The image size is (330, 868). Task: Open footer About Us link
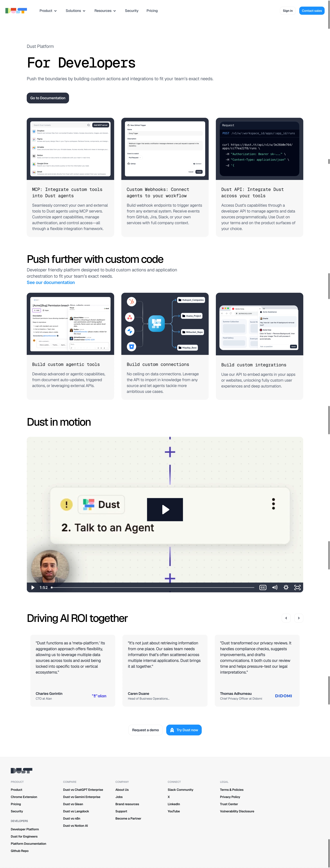tap(122, 790)
